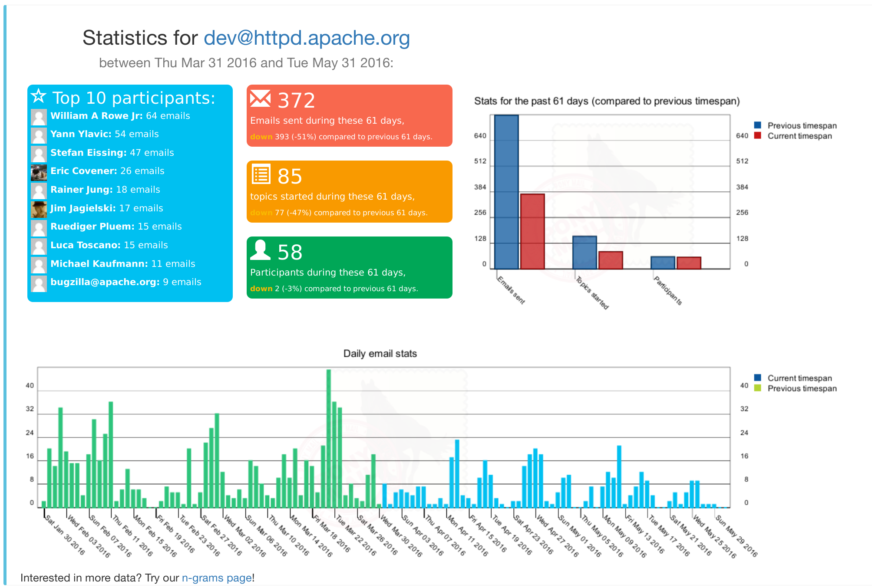Click William A Rowe Jr's avatar
Viewport: 872px width, 588px height.
tap(39, 117)
